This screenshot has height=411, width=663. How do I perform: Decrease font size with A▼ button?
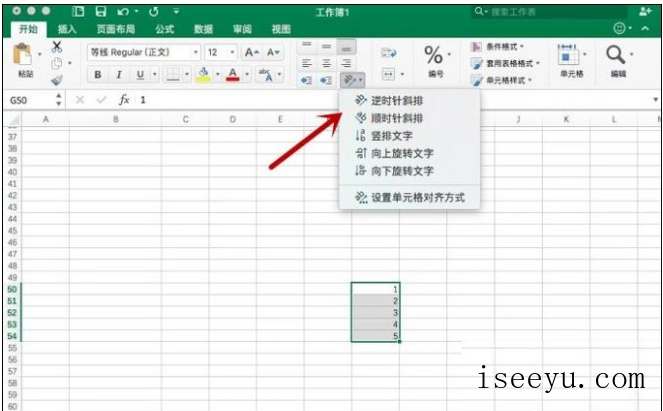coord(273,52)
